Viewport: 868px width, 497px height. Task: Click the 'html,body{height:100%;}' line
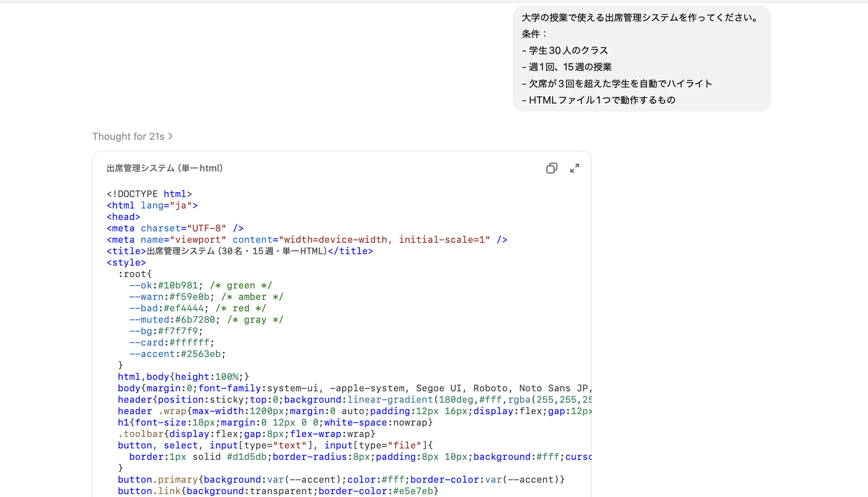(x=183, y=377)
